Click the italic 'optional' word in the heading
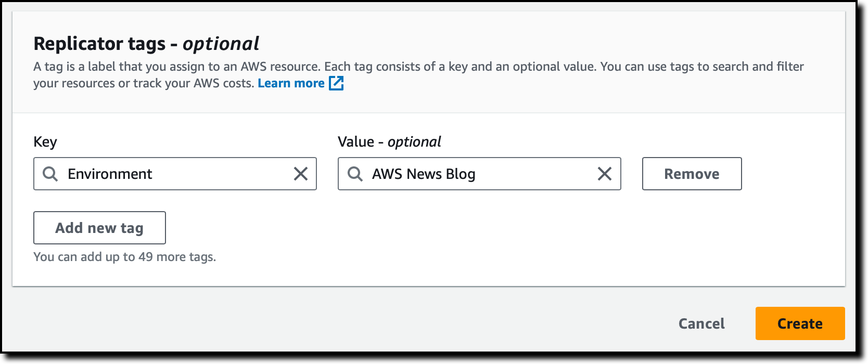 [x=221, y=44]
